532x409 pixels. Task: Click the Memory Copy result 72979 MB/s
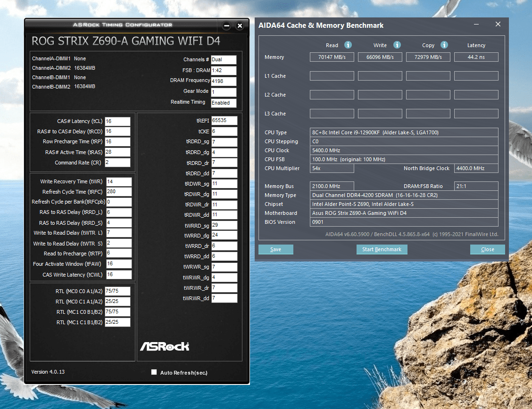(428, 57)
